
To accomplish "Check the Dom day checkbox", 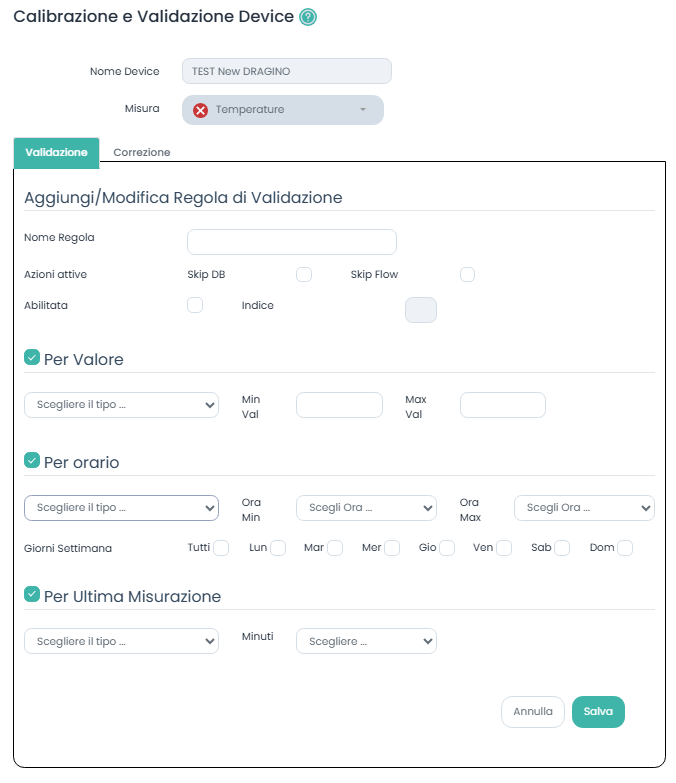I will click(x=625, y=548).
